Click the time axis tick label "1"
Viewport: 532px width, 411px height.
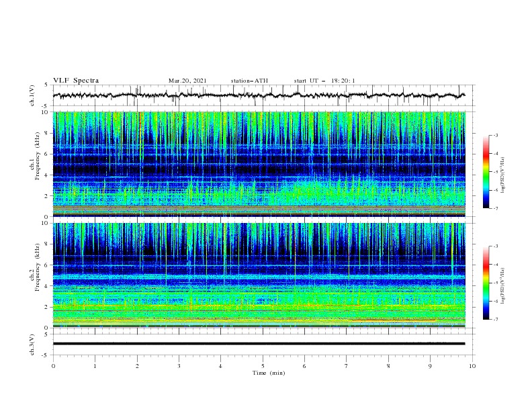point(95,366)
